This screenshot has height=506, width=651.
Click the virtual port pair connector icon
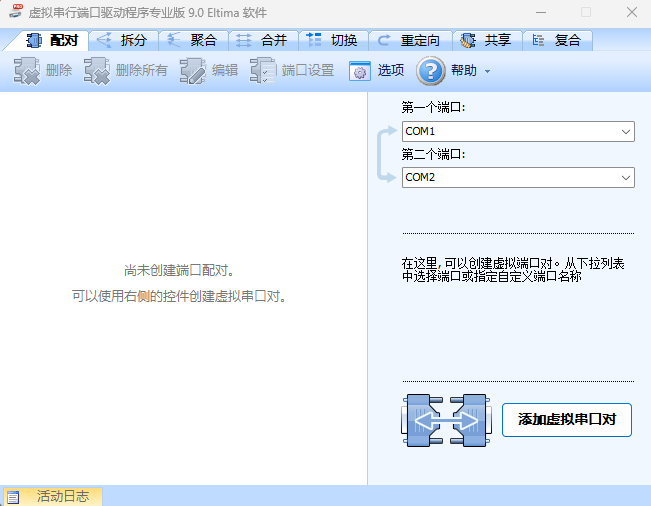click(x=442, y=420)
